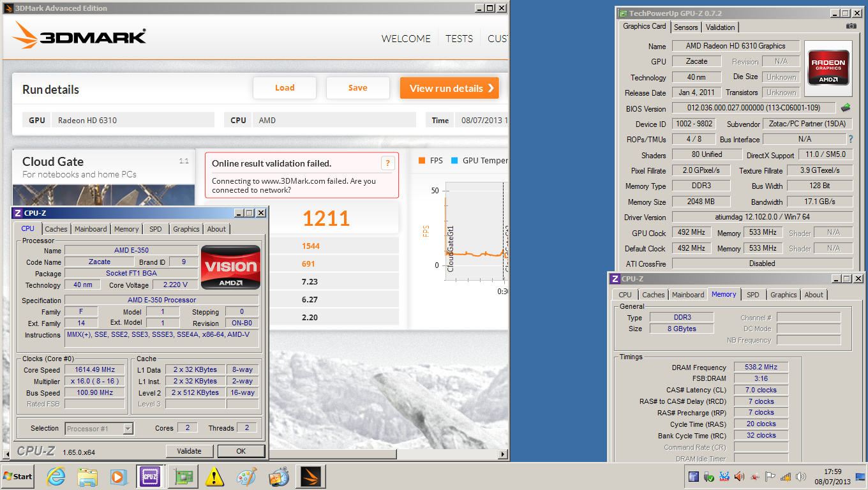
Task: Open the Processor #1 selection dropdown
Action: tap(99, 429)
